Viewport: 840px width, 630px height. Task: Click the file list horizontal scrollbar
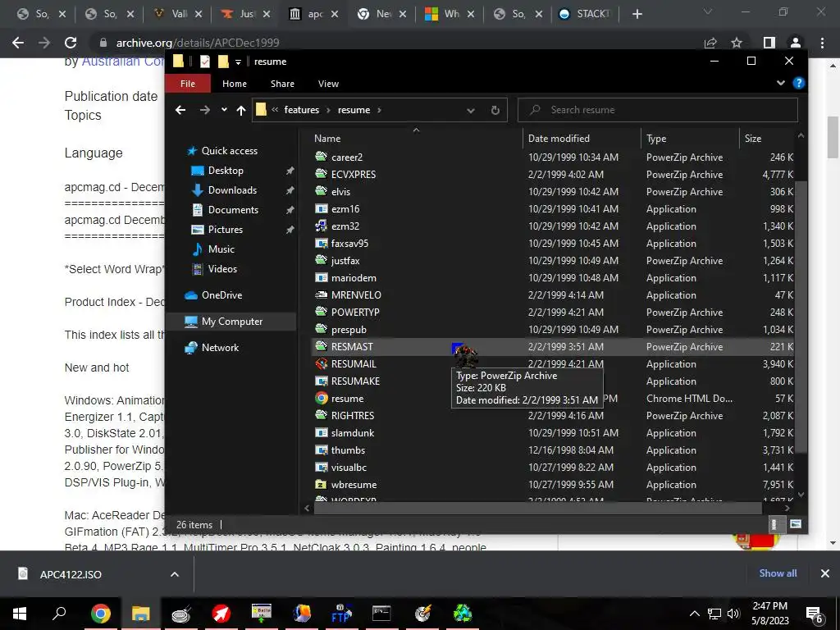(x=538, y=508)
